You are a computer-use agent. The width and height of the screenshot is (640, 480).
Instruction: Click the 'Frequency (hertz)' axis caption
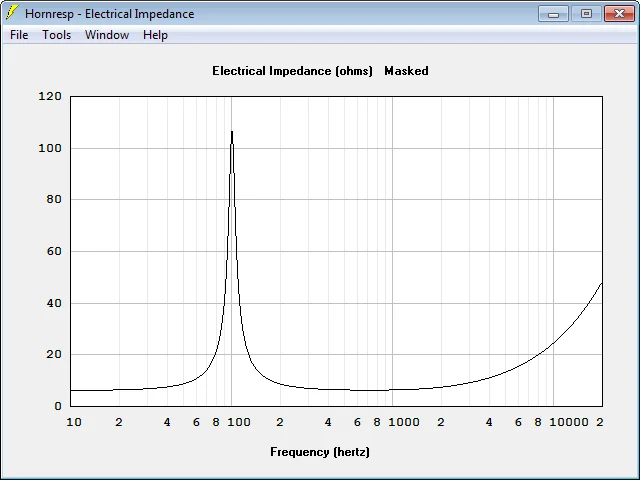(320, 452)
